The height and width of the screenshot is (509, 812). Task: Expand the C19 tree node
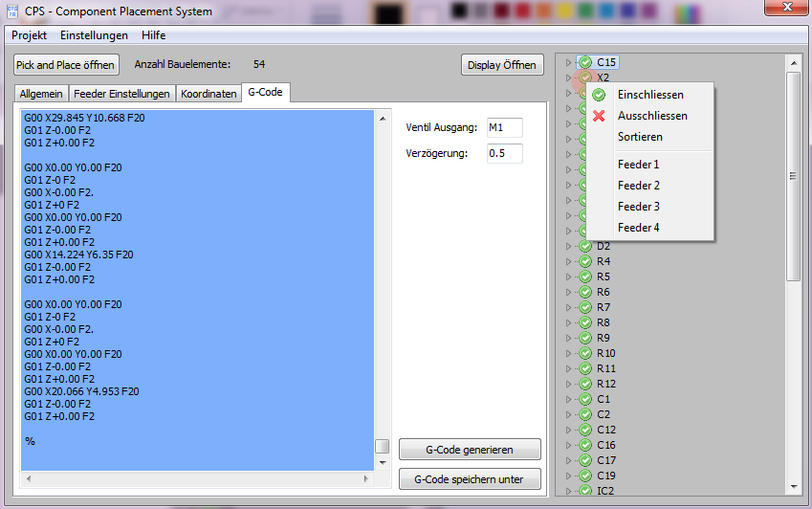[568, 476]
